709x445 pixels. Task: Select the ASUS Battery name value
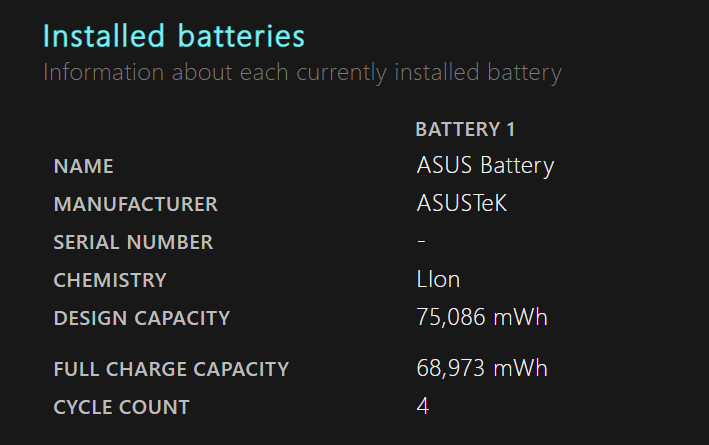[x=485, y=166]
